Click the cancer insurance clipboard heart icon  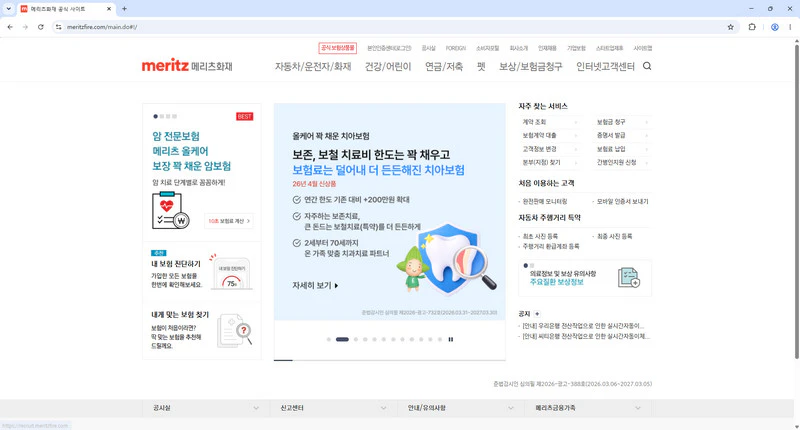(x=170, y=210)
